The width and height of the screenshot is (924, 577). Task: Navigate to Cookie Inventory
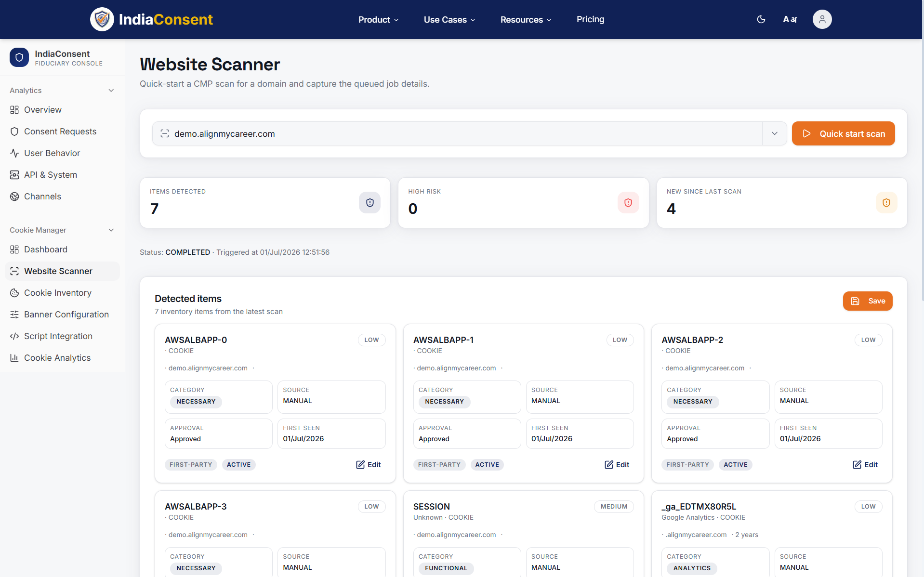(x=63, y=293)
